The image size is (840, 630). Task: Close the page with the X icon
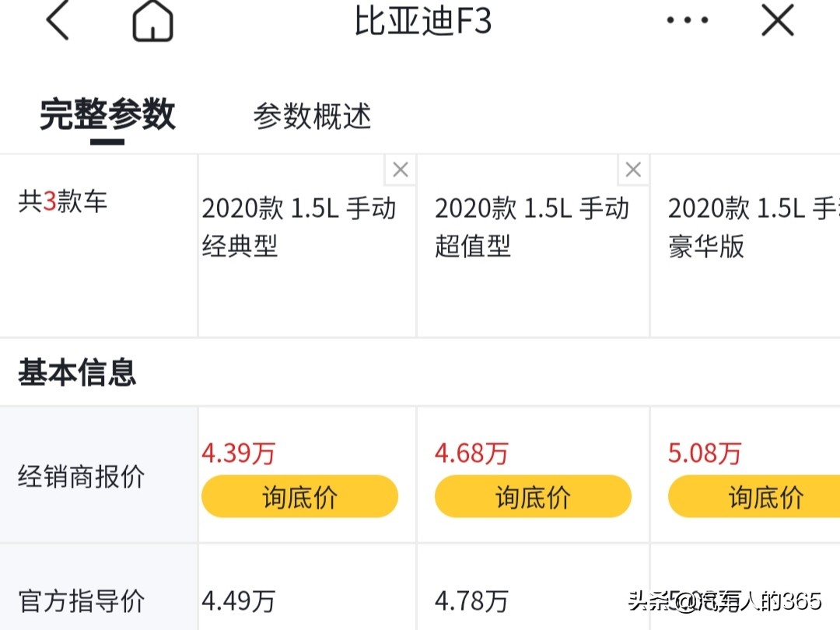pyautogui.click(x=777, y=20)
